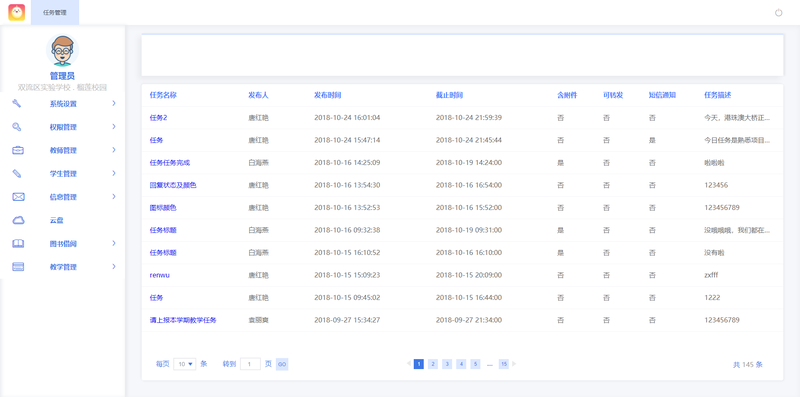Open the task 任务任务完成
800x397 pixels.
point(170,163)
